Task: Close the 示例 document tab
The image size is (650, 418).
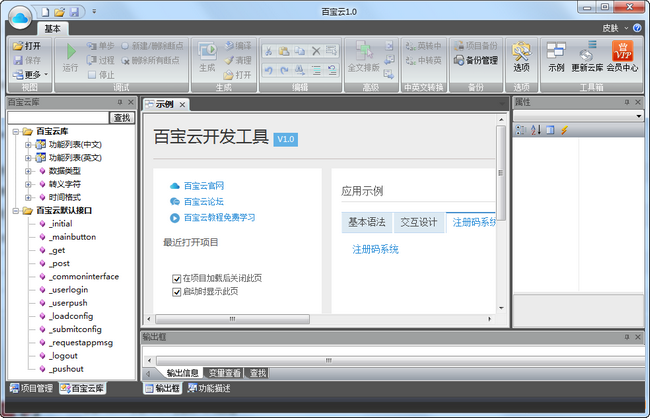Action: click(182, 104)
